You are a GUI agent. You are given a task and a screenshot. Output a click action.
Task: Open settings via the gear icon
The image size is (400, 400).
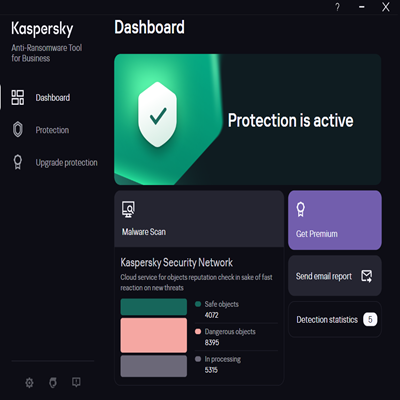click(29, 383)
